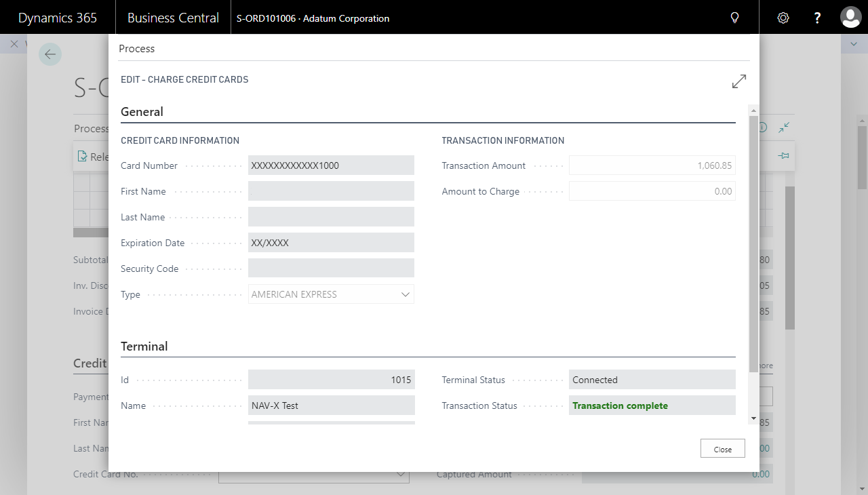
Task: Click the First Name field in dialog
Action: 331,191
